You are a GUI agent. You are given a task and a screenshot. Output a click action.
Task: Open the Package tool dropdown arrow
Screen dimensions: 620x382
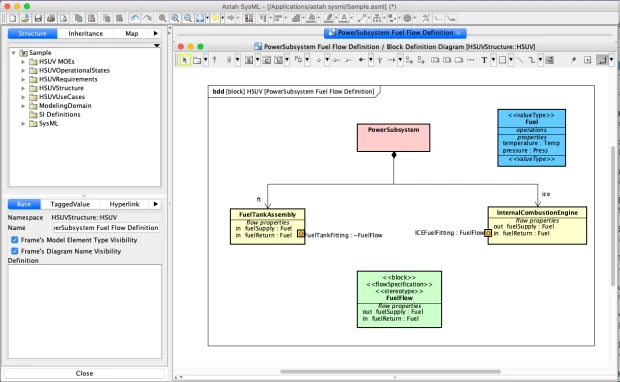tap(206, 60)
